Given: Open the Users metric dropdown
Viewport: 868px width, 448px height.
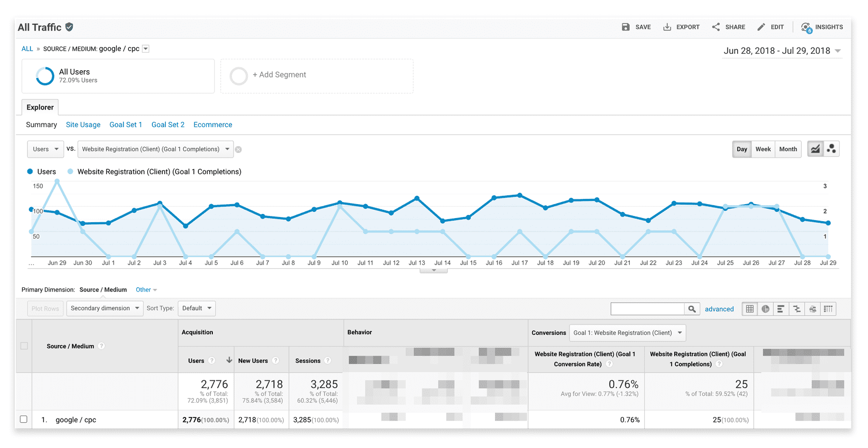Looking at the screenshot, I should [x=45, y=149].
